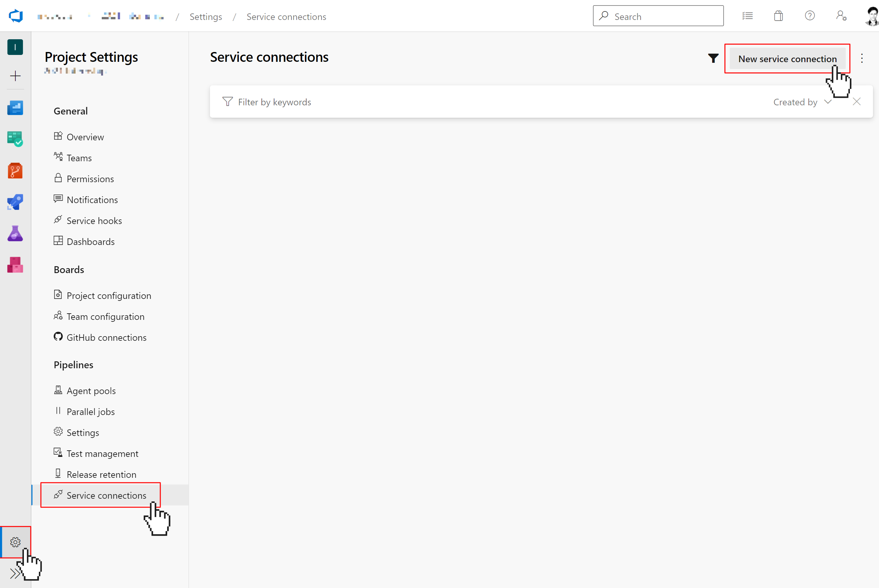Click the Service connections icon in sidebar
Image resolution: width=879 pixels, height=588 pixels.
click(58, 494)
